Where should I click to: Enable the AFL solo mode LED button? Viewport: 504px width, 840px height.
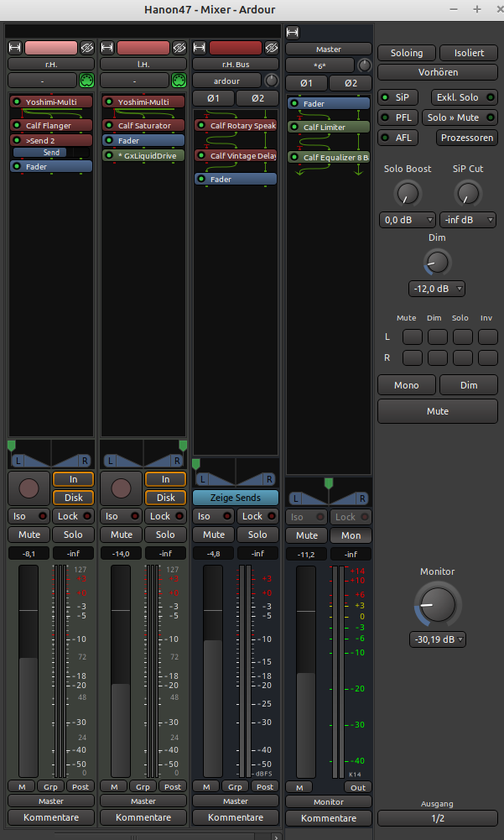coord(398,138)
